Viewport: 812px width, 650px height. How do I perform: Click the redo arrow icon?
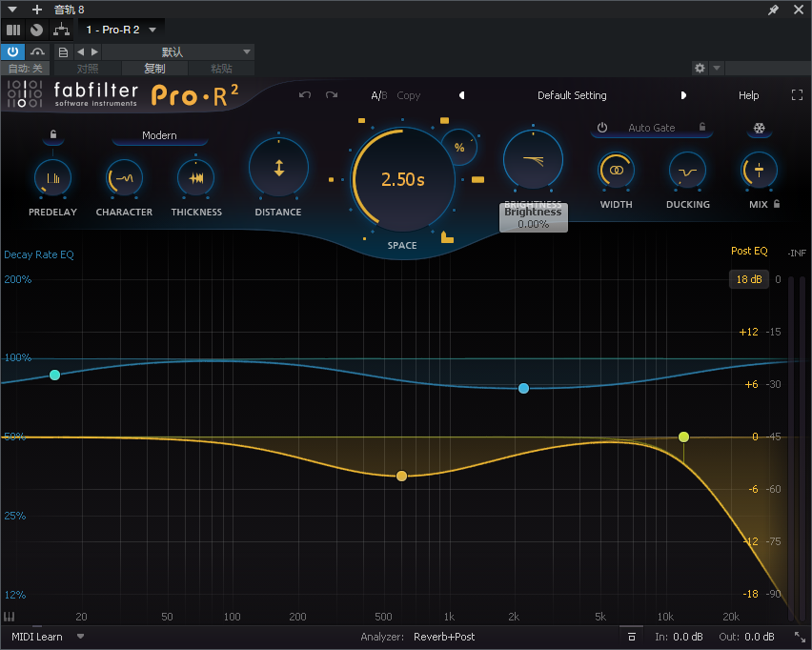tap(332, 94)
